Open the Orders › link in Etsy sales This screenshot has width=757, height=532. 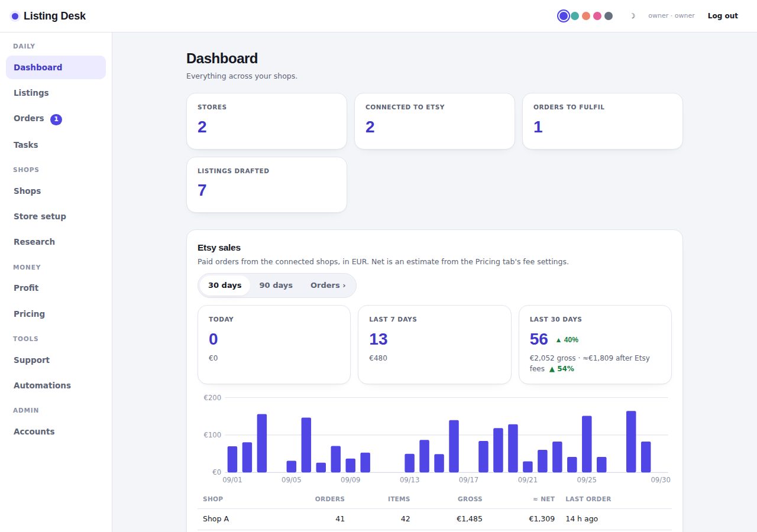pos(328,286)
